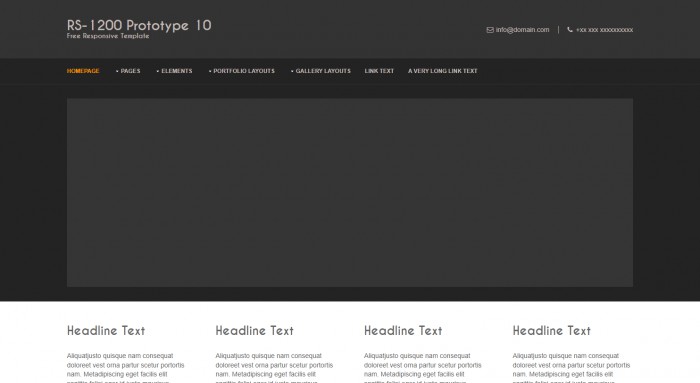Click the envelope email icon
The height and width of the screenshot is (383, 700).
[x=490, y=30]
